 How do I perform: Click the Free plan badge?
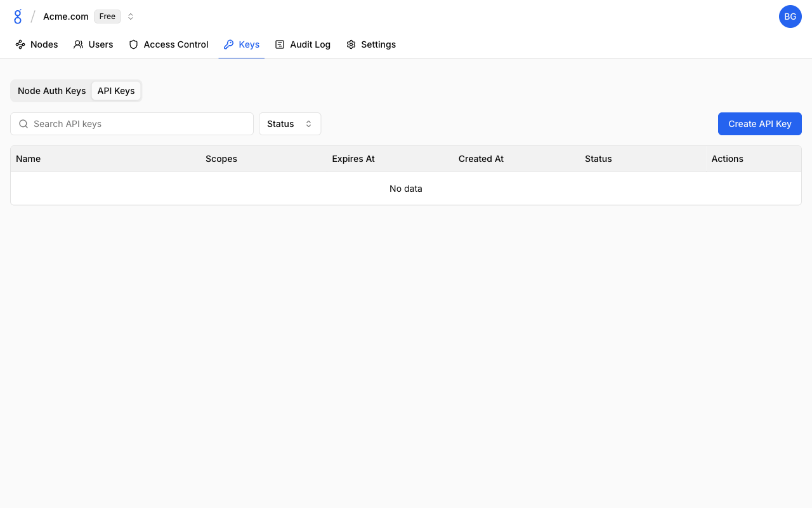[107, 17]
